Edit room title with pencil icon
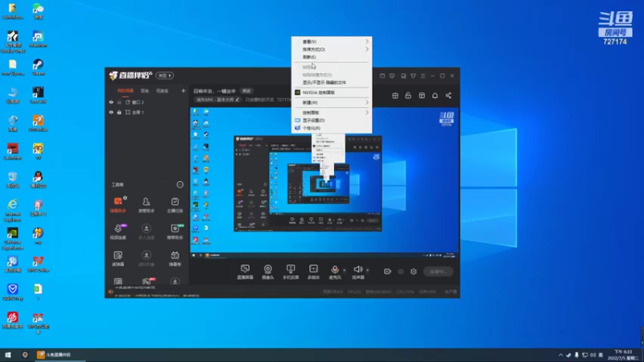 pos(237,100)
